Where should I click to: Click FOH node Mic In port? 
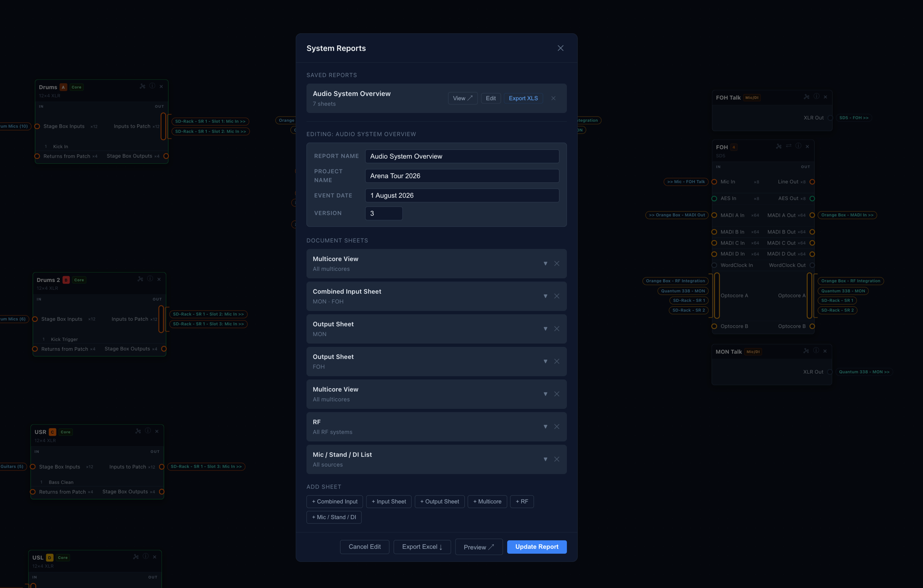click(714, 182)
